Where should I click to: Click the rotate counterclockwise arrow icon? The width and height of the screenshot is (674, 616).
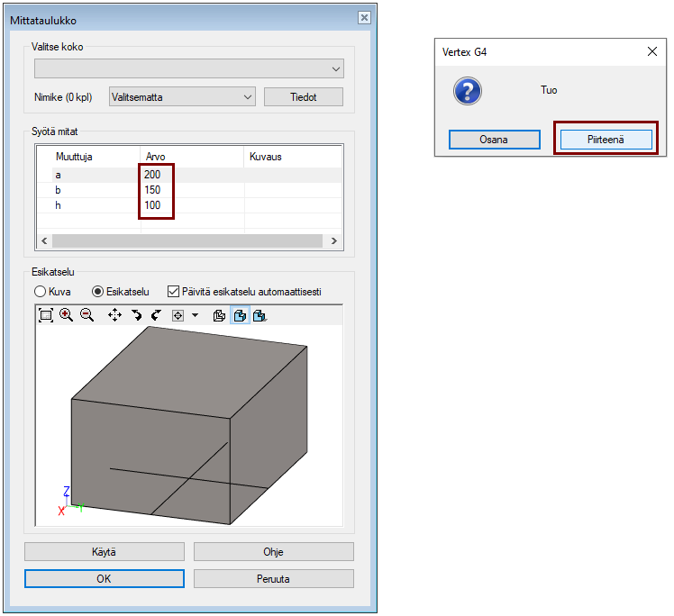tap(155, 315)
